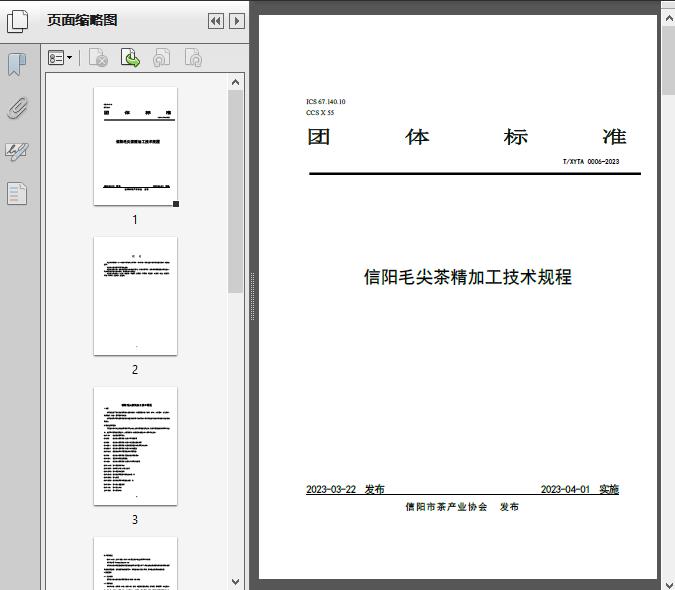Rotate pages clockwise icon
Screen dimensions: 675x590
[x=193, y=58]
